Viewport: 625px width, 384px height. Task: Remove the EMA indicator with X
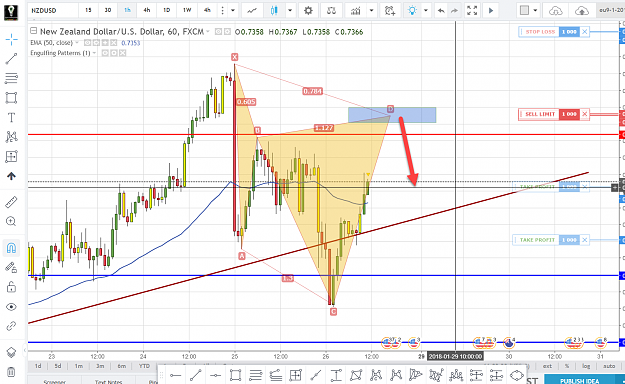114,43
